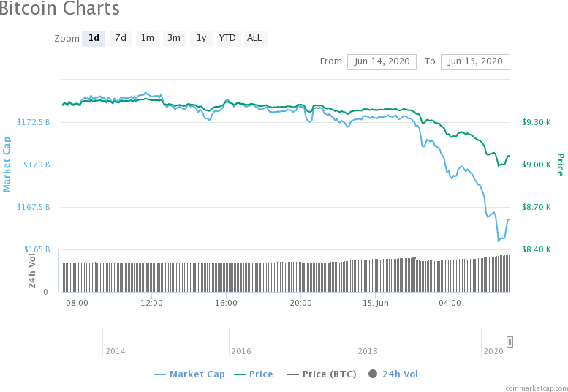Screen dimensions: 568x392
Task: Toggle Price (BTC) series in legend
Action: [x=322, y=374]
